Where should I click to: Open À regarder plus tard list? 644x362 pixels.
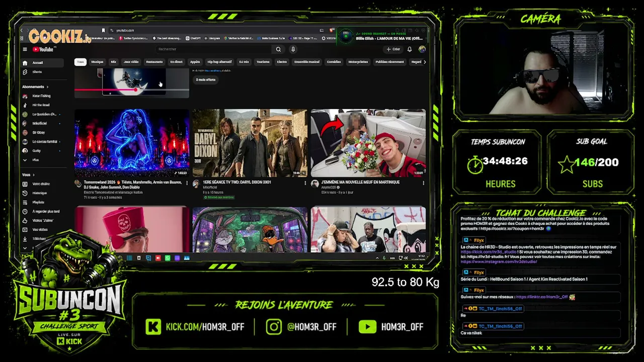(x=43, y=211)
